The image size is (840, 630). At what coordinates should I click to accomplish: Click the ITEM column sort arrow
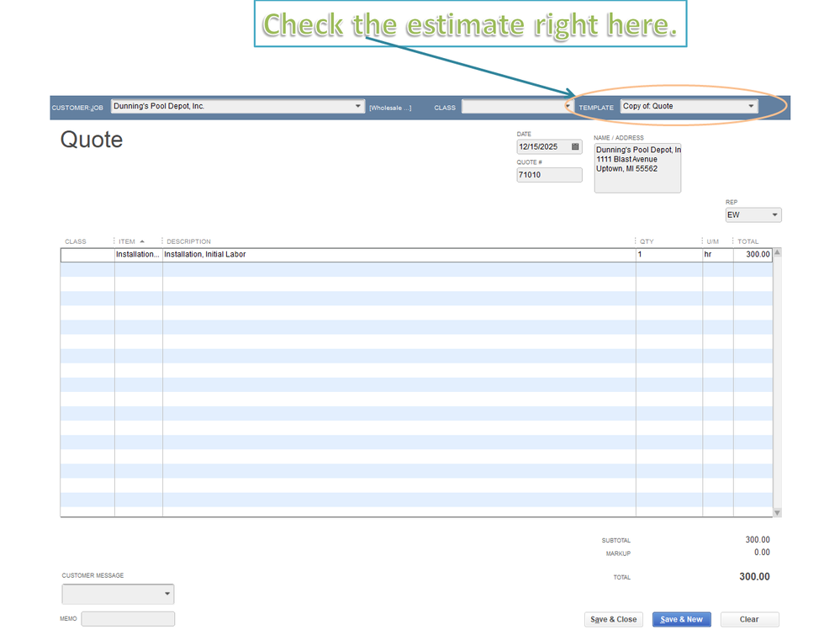tap(142, 241)
